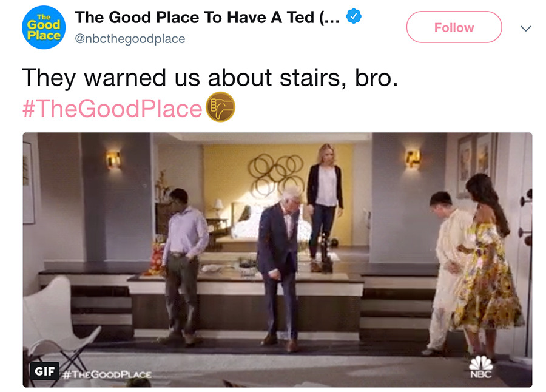The height and width of the screenshot is (392, 546).
Task: Open the pink #TheGoodPlace hashtag link
Action: click(112, 109)
